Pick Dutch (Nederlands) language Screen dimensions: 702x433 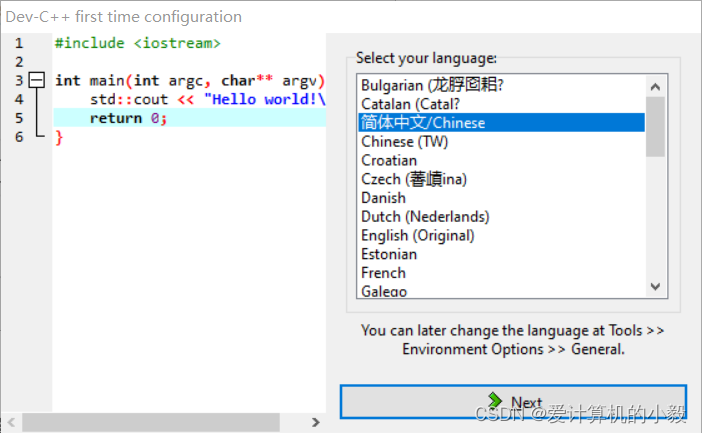501,217
